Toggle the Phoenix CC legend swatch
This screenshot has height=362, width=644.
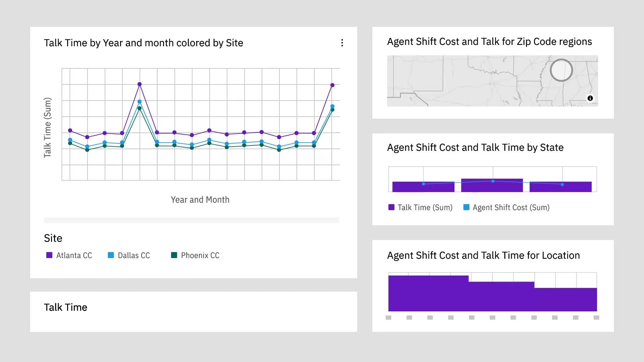point(174,255)
